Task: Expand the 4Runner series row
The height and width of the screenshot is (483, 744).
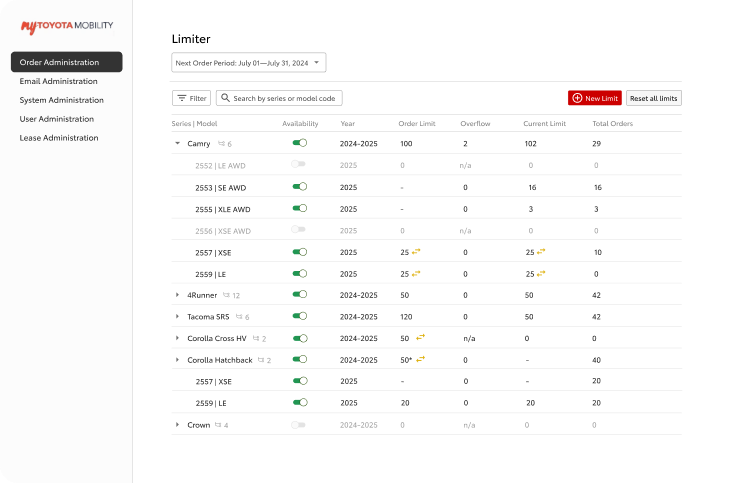Action: pyautogui.click(x=177, y=295)
